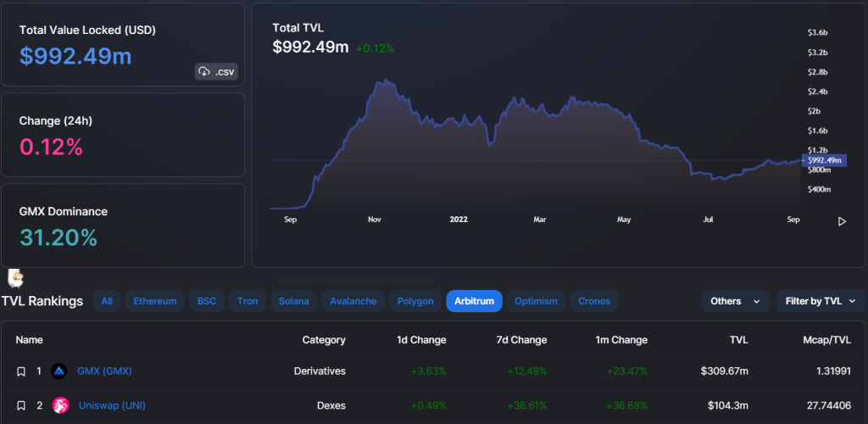The image size is (868, 424).
Task: Play the TVL chart animation
Action: [x=842, y=221]
